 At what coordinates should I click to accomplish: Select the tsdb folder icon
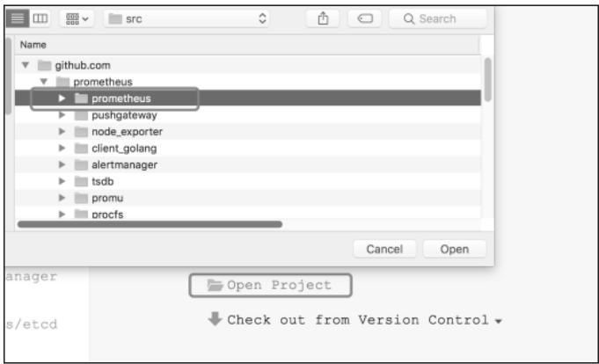point(81,181)
